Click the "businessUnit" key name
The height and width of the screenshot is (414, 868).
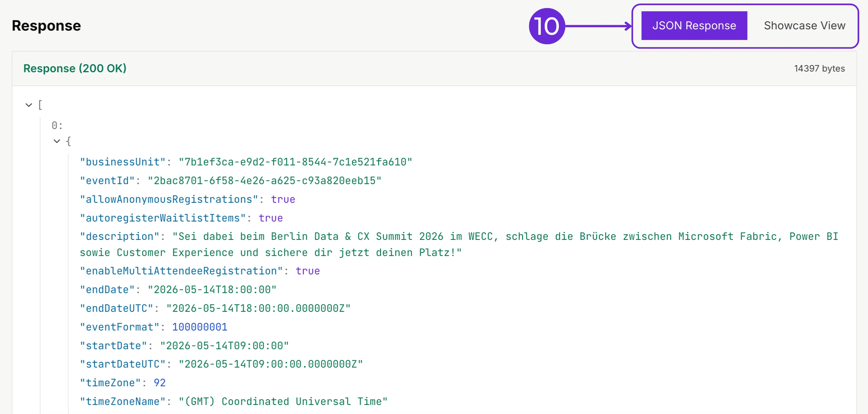[x=123, y=162]
